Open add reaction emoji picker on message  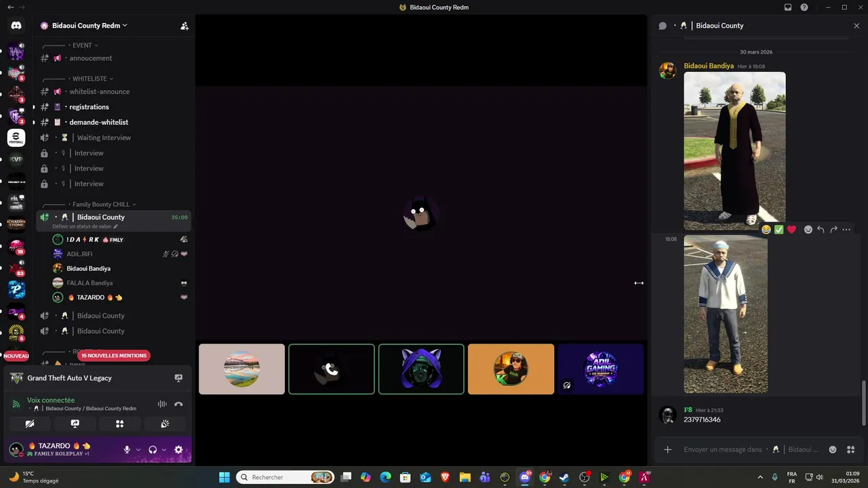coord(808,230)
